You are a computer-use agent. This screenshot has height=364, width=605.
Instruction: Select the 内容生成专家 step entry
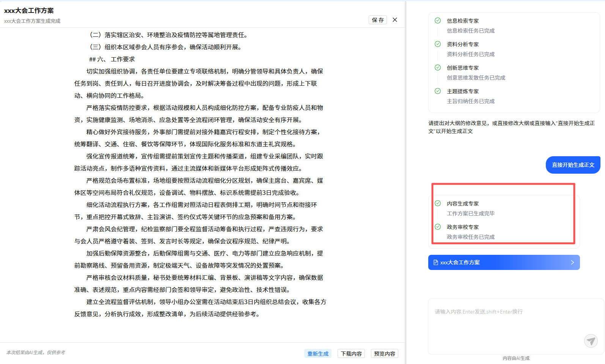(463, 204)
